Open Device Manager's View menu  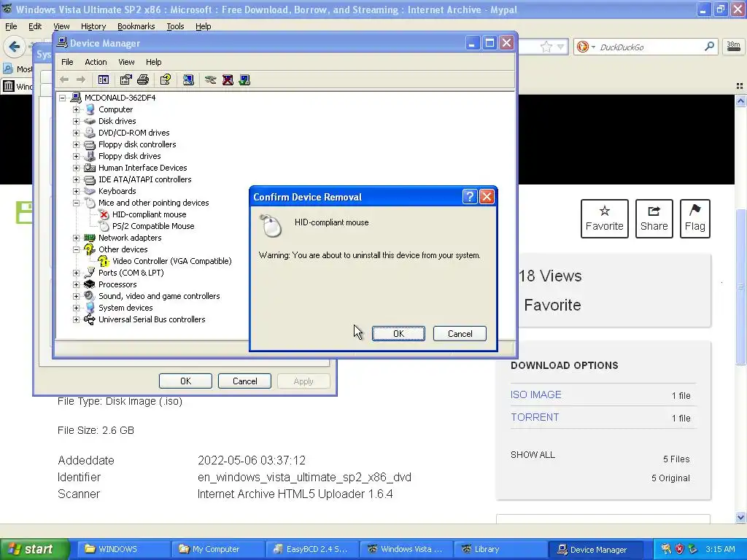coord(126,62)
